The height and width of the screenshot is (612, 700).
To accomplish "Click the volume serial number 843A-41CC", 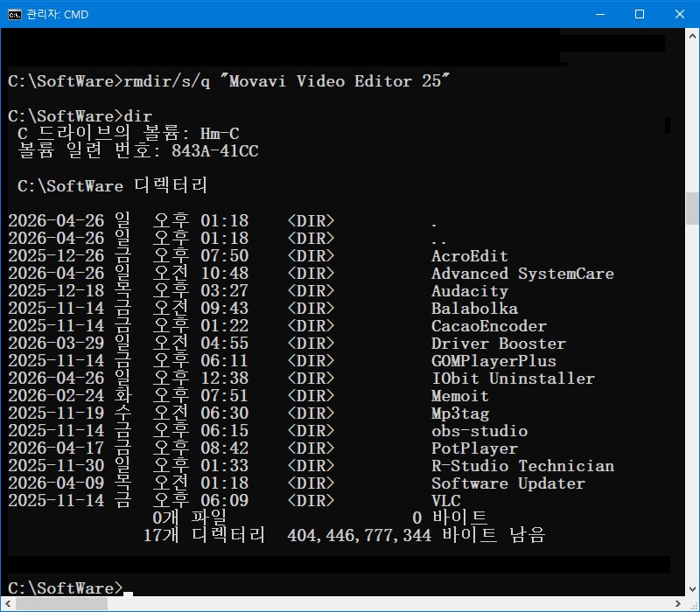I will [214, 151].
